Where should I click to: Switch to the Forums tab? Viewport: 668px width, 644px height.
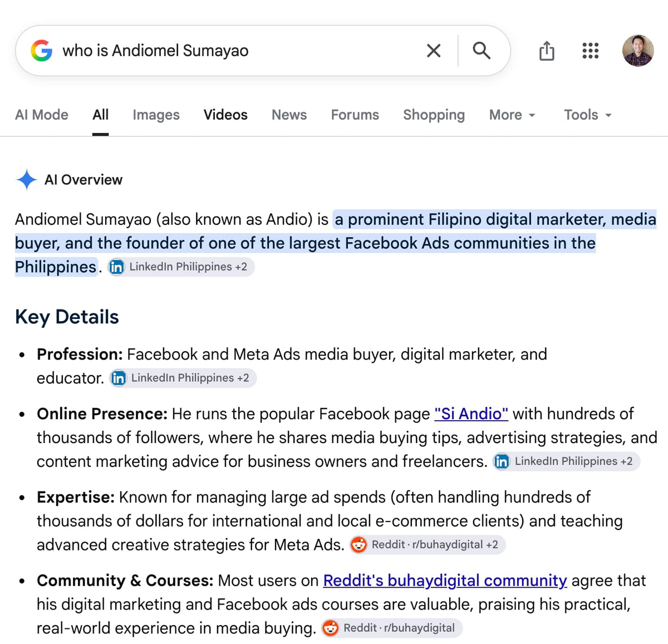355,115
